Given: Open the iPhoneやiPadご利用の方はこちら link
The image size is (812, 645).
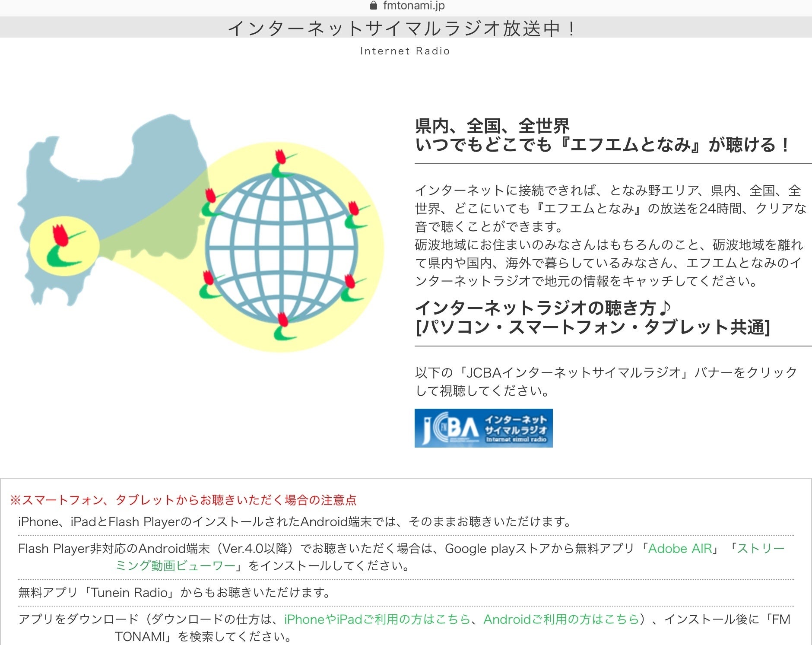Looking at the screenshot, I should (x=377, y=619).
